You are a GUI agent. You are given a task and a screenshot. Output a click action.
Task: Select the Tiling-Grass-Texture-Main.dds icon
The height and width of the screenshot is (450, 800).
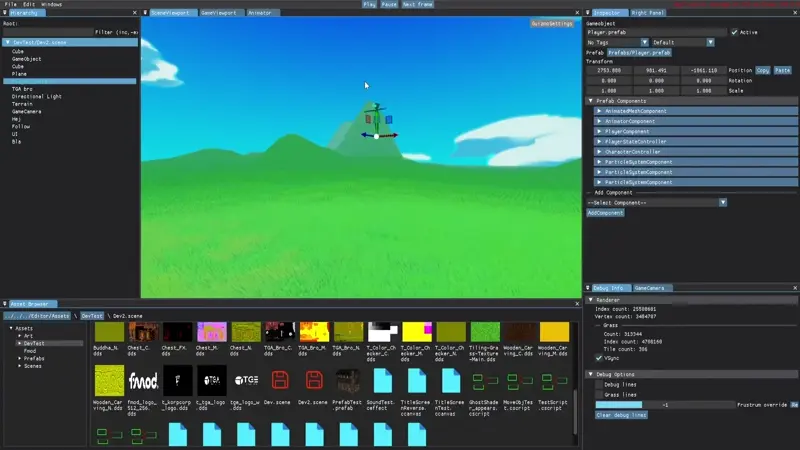tap(485, 332)
